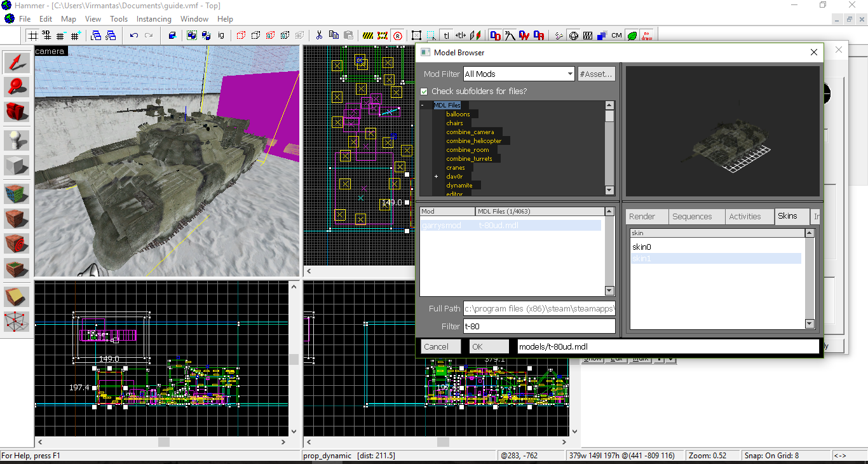868x464 pixels.
Task: Select the Entity tool lightbulb icon
Action: [17, 140]
